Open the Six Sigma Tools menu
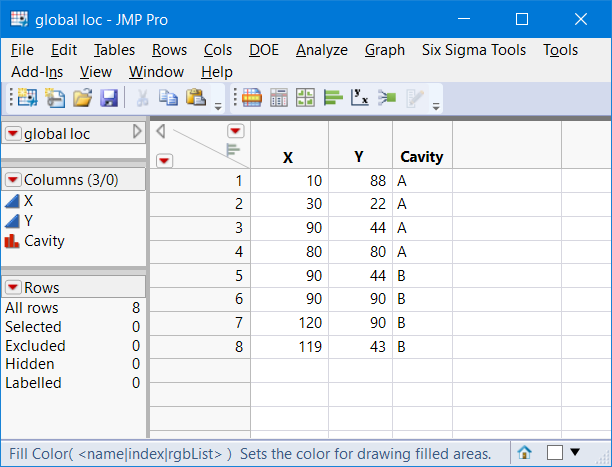 coord(473,50)
